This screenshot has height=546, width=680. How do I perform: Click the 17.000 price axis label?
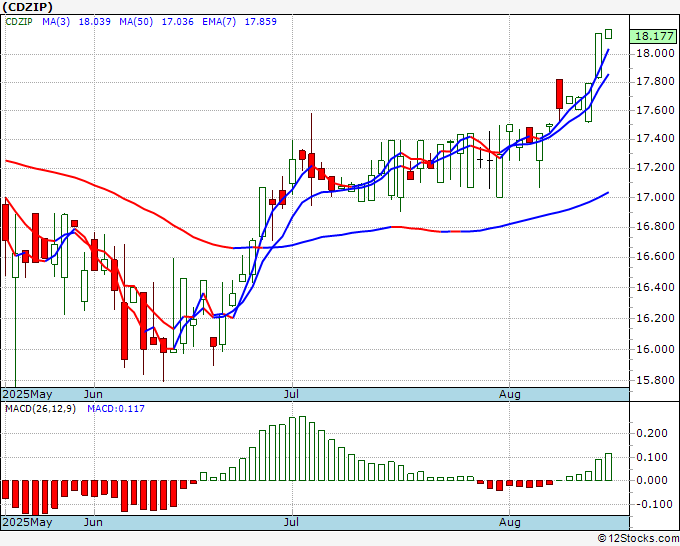pyautogui.click(x=655, y=197)
